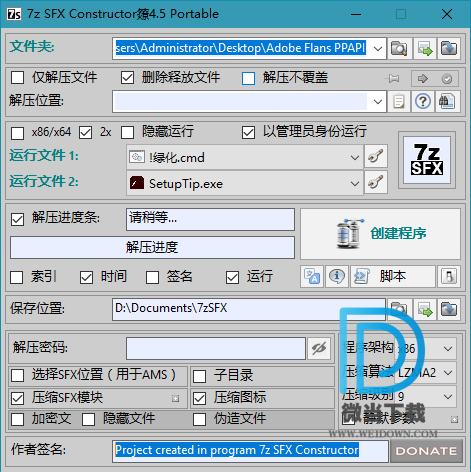Click the small icon right of script button

(x=449, y=276)
